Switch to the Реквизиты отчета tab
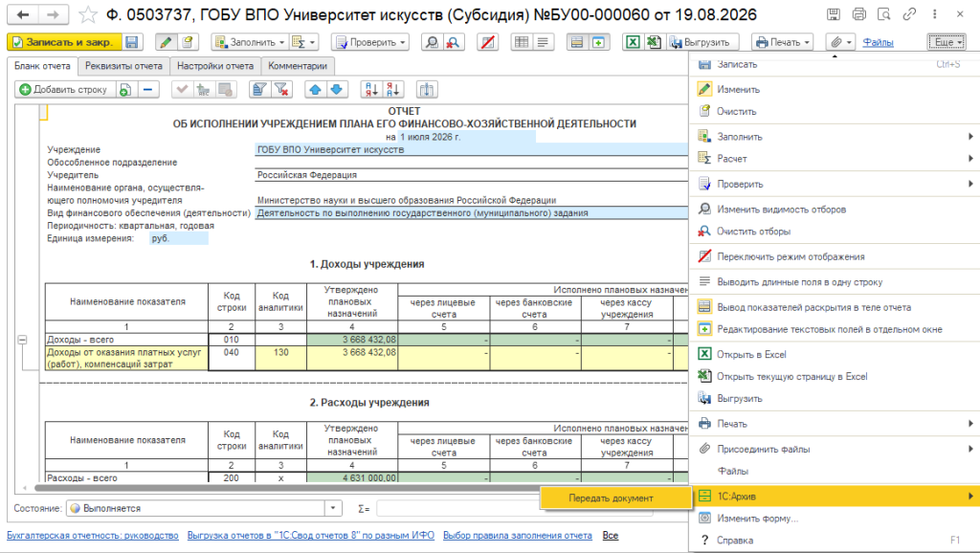 point(123,66)
